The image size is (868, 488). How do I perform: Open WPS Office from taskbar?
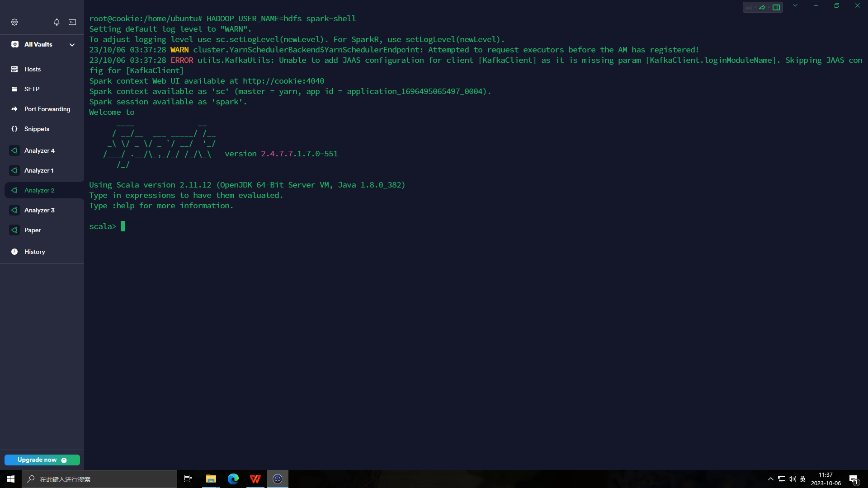(x=255, y=479)
